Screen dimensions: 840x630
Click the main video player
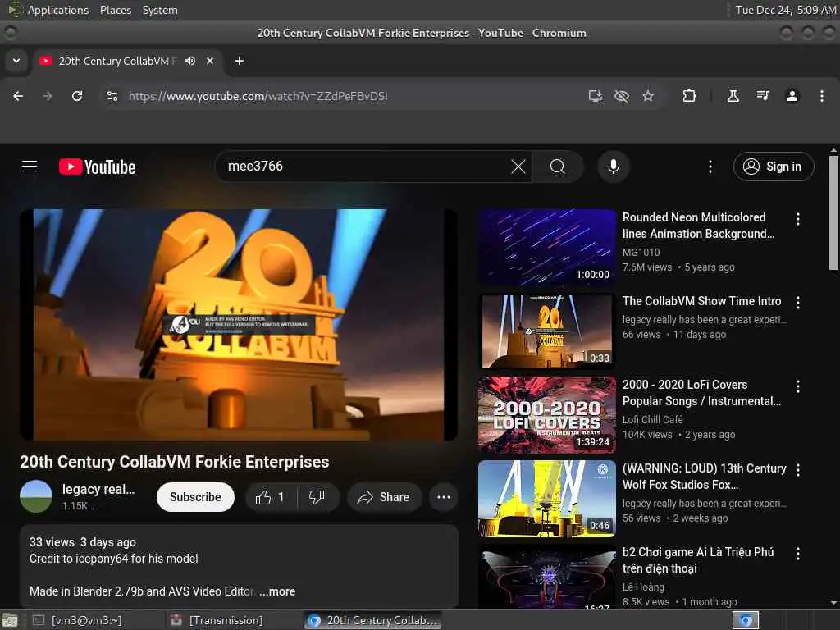pyautogui.click(x=239, y=325)
